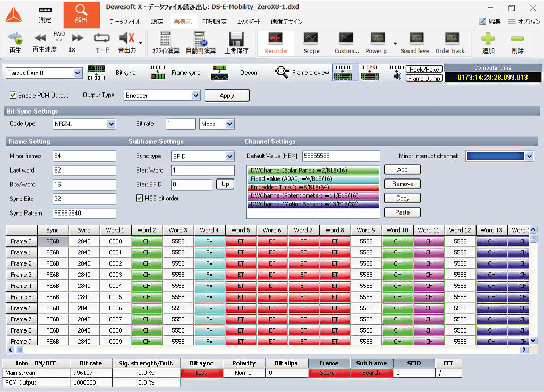The width and height of the screenshot is (544, 392).
Task: Open the dropdown arrow next to 音出力
Action: click(x=140, y=44)
